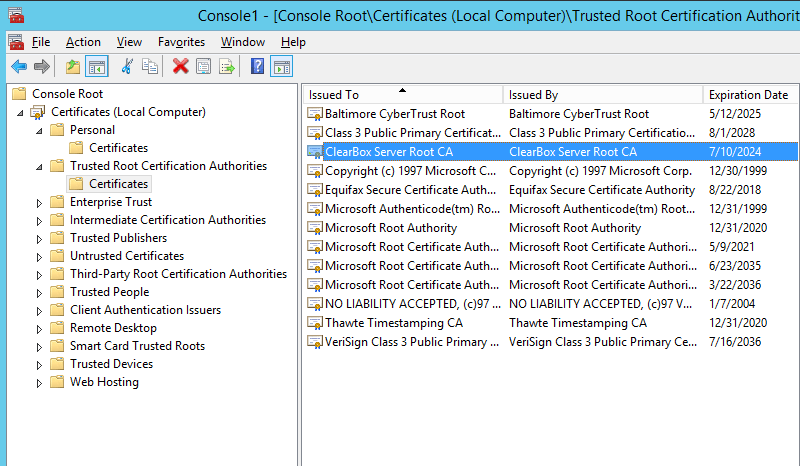This screenshot has width=800, height=466.
Task: Click the Copy toolbar icon
Action: pos(149,66)
